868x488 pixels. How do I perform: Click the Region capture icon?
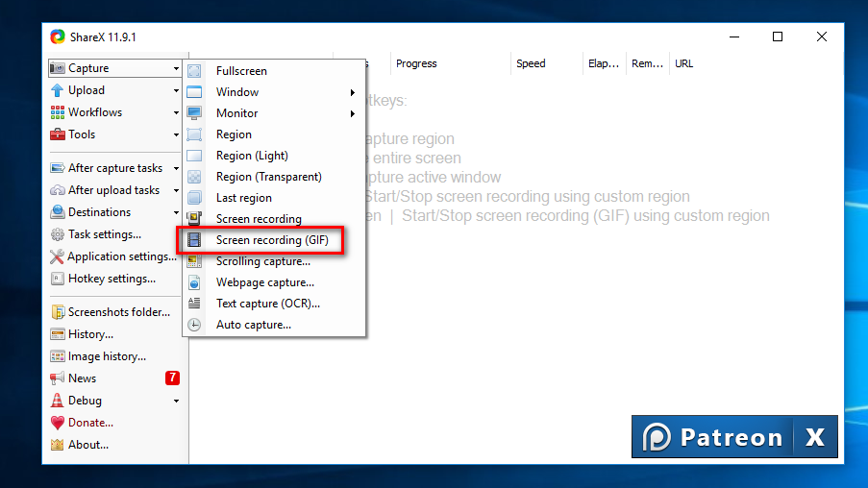194,134
